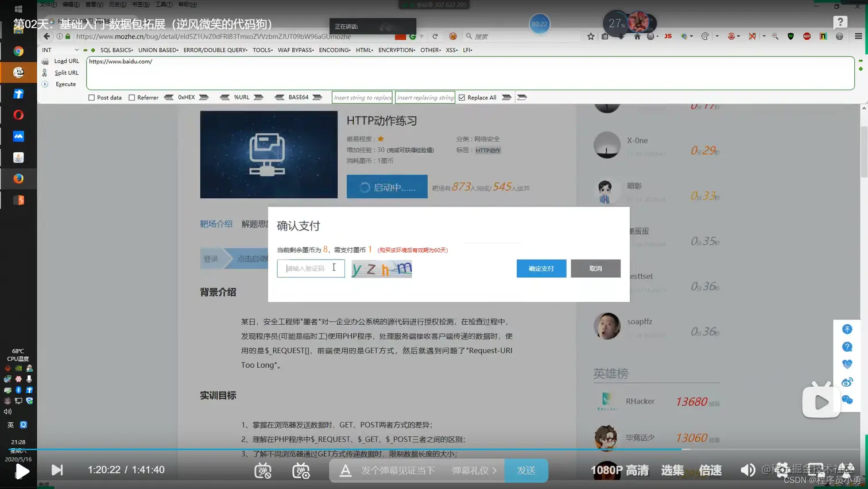Reload the page with the refresh icon
Image resolution: width=868 pixels, height=489 pixels.
click(435, 36)
